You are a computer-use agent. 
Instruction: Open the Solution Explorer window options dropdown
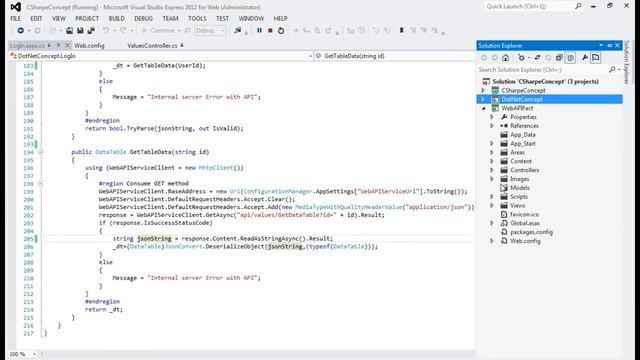pos(601,45)
